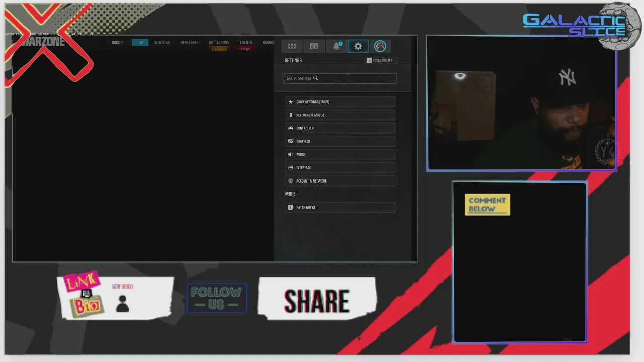Click the Share banner in overlay
644x362 pixels.
pyautogui.click(x=317, y=299)
